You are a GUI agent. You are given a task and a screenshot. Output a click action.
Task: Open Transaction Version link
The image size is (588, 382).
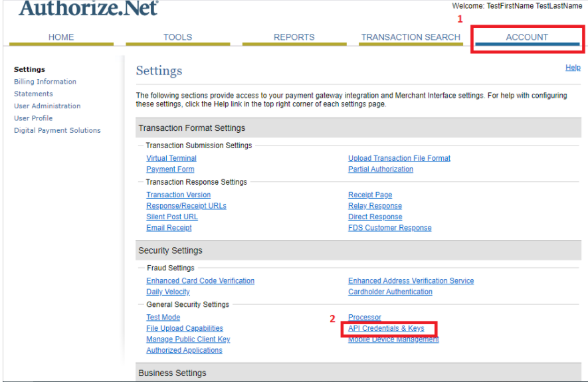(x=179, y=195)
